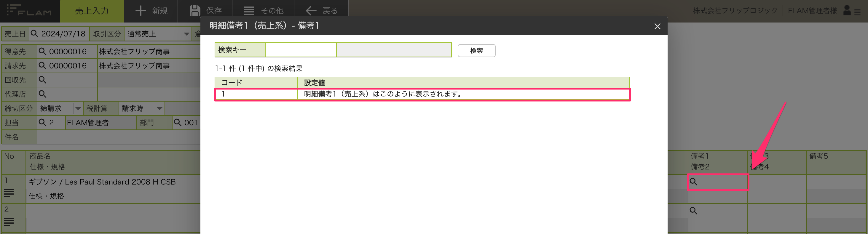Click the 保存 floppy disk icon

(195, 11)
